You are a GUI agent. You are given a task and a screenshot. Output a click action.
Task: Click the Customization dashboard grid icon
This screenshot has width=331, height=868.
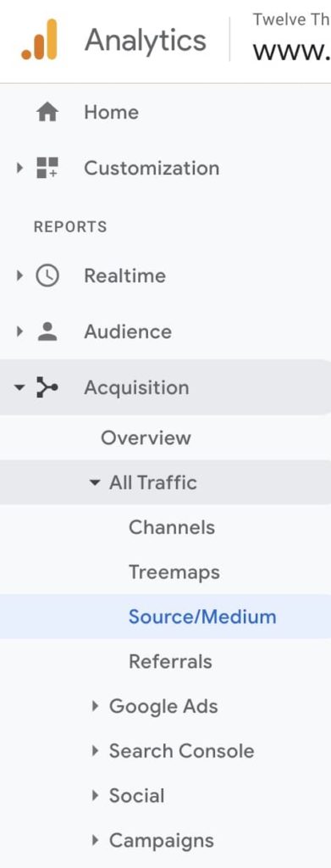coord(47,168)
